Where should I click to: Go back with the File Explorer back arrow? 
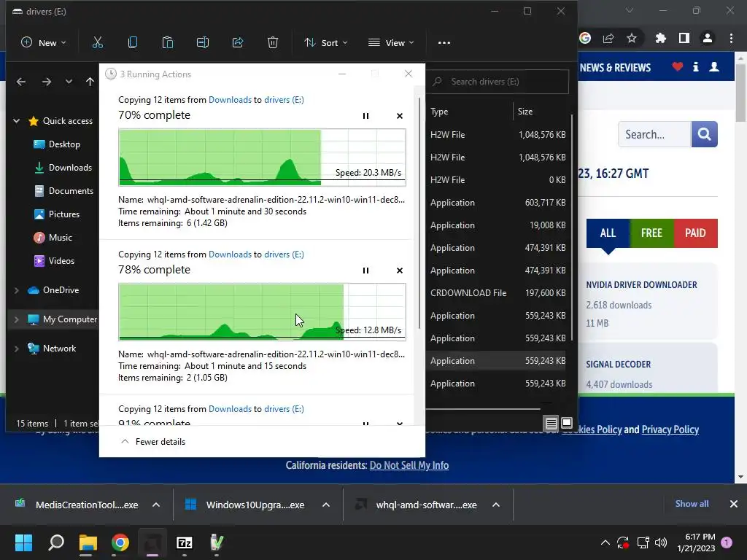click(x=21, y=82)
